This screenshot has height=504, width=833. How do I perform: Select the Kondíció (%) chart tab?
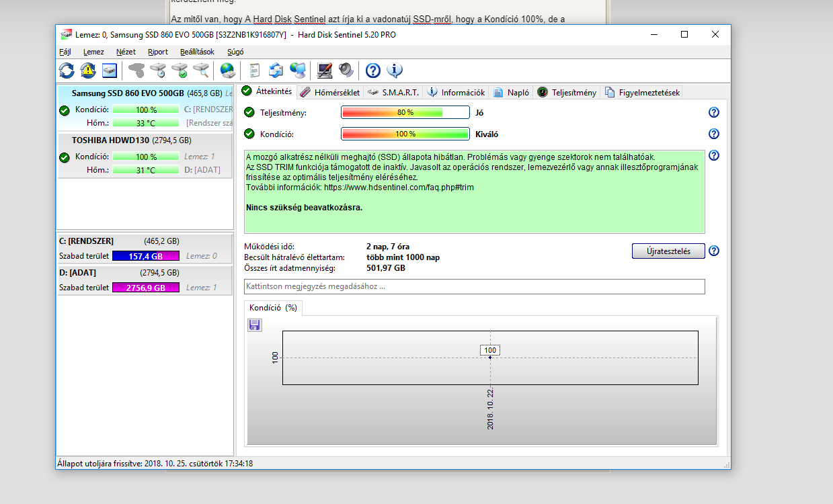click(273, 308)
